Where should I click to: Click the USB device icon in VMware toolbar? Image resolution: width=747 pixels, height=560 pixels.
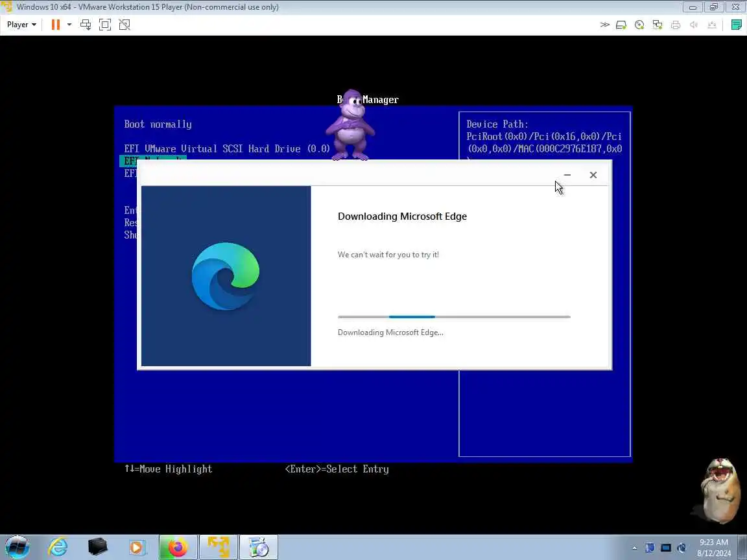tap(712, 25)
